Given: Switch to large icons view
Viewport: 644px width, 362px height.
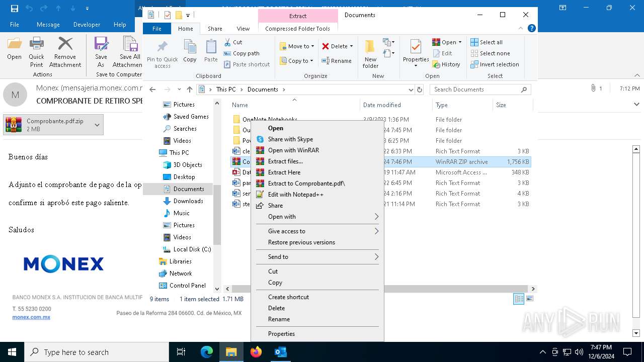Looking at the screenshot, I should [x=529, y=299].
